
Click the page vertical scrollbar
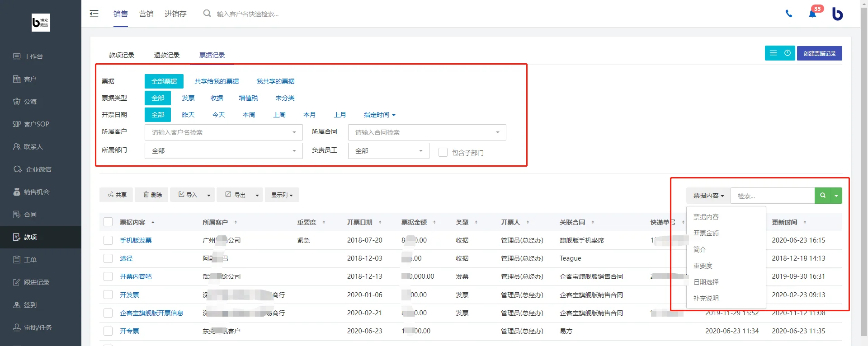[864, 172]
